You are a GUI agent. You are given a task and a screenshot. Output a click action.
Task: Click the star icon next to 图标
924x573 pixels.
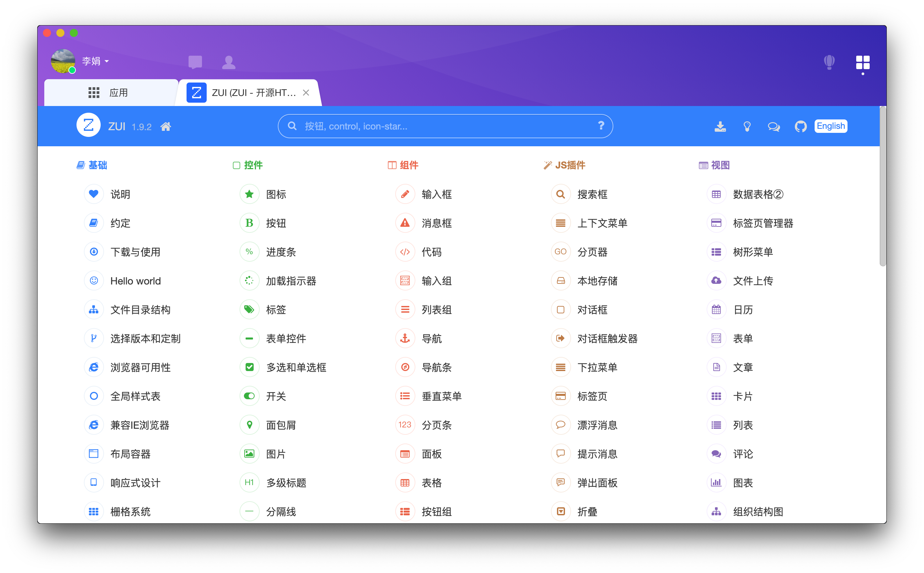pos(249,195)
